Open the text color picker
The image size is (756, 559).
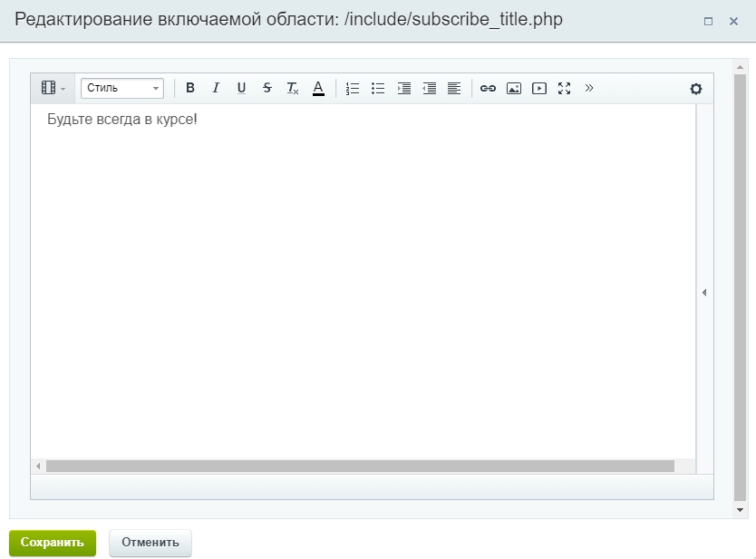click(x=318, y=88)
